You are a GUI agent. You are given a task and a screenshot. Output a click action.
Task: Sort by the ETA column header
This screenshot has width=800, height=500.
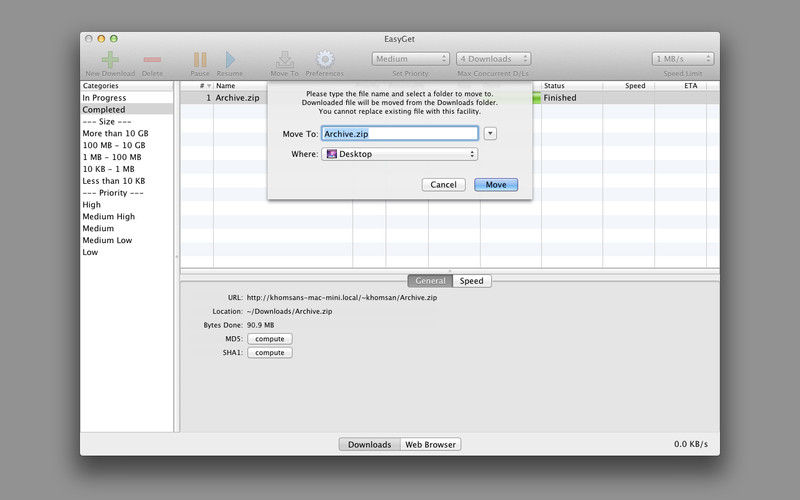click(681, 86)
